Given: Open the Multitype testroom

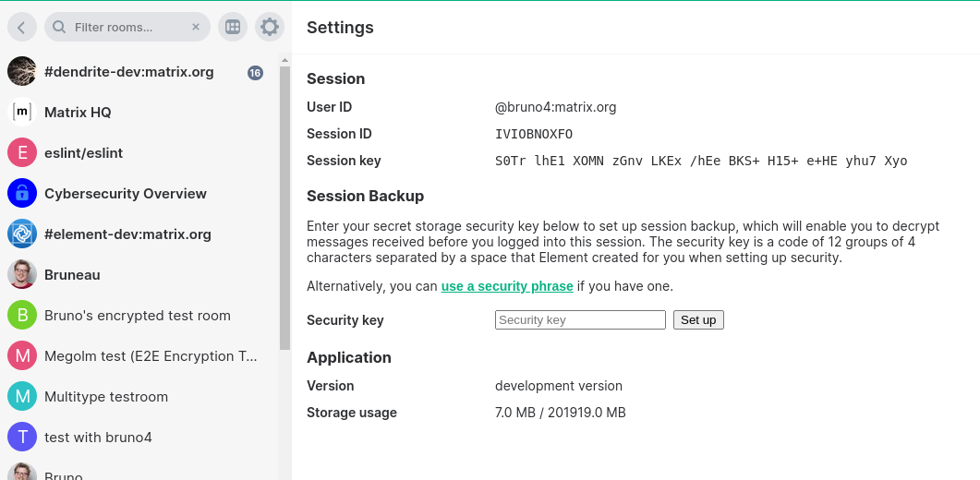Looking at the screenshot, I should [106, 397].
